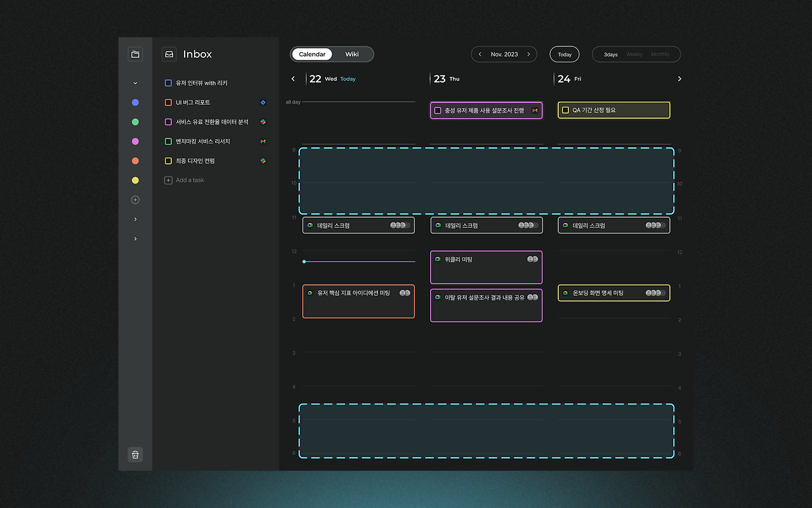Select the Monthly view

coord(660,55)
